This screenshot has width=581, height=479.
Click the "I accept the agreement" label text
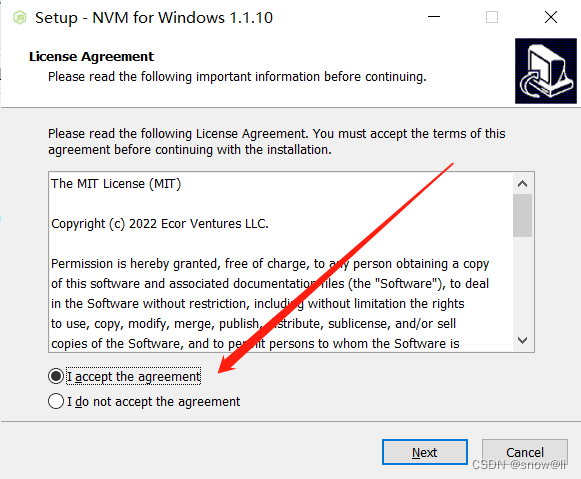coord(133,376)
